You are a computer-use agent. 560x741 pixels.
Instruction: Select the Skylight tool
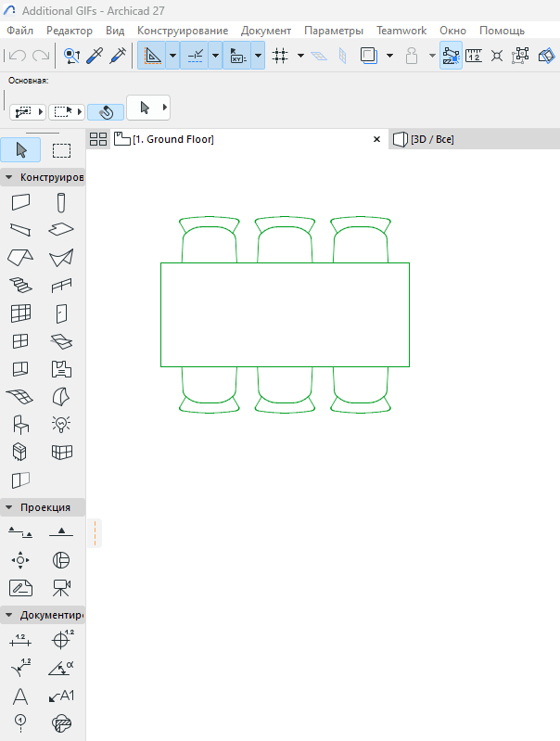coord(61,341)
